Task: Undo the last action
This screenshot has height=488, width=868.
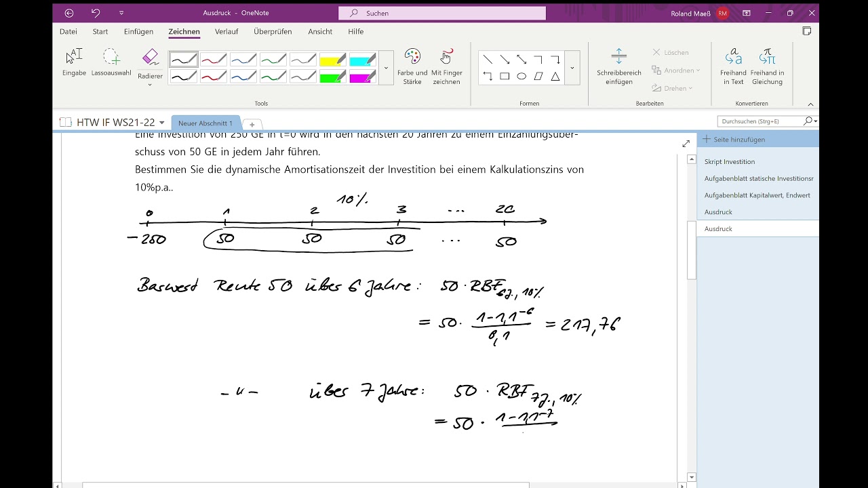Action: [x=96, y=13]
